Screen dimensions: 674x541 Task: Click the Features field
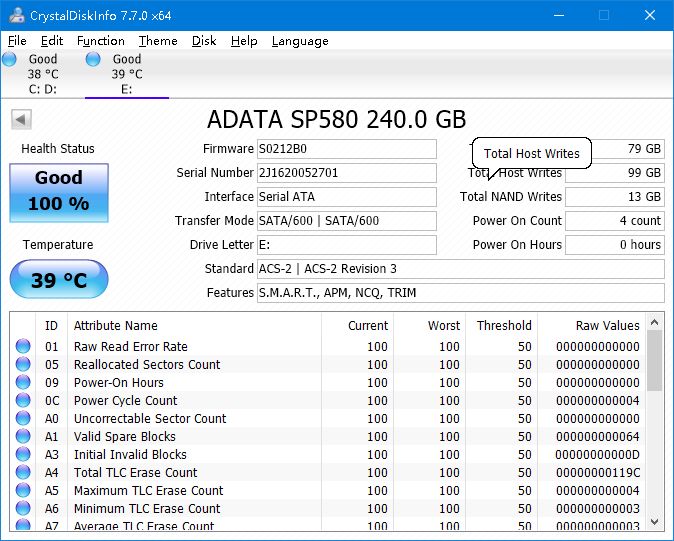click(x=461, y=293)
